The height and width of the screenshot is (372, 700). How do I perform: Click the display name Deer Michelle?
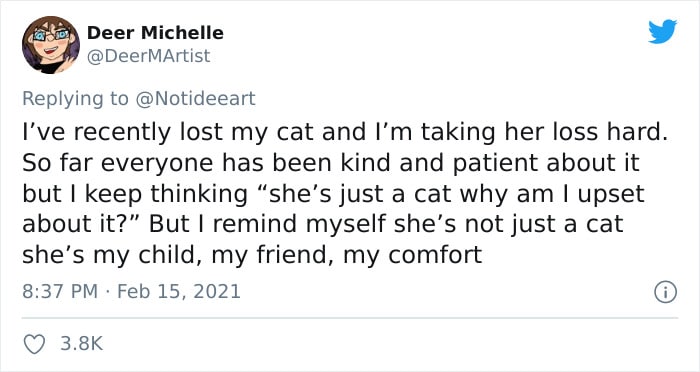coord(155,33)
